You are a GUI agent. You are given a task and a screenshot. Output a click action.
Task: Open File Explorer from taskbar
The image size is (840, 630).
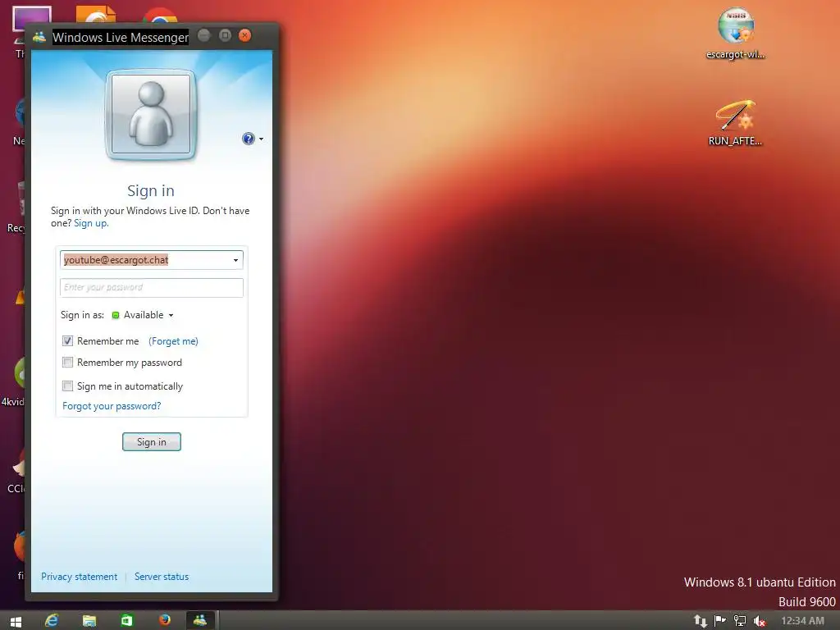point(89,620)
